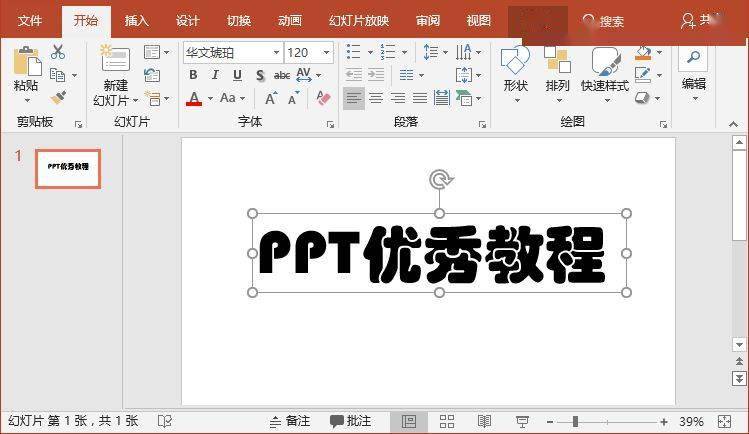Switch to Slide Sorter view icon
This screenshot has height=434, width=749.
click(x=447, y=421)
